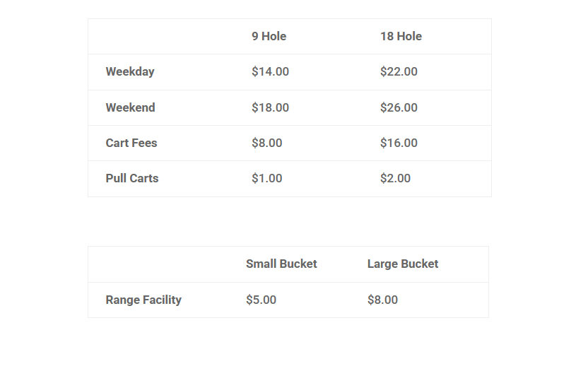Image resolution: width=588 pixels, height=371 pixels.
Task: Click the 9 Hole column header
Action: pyautogui.click(x=269, y=37)
